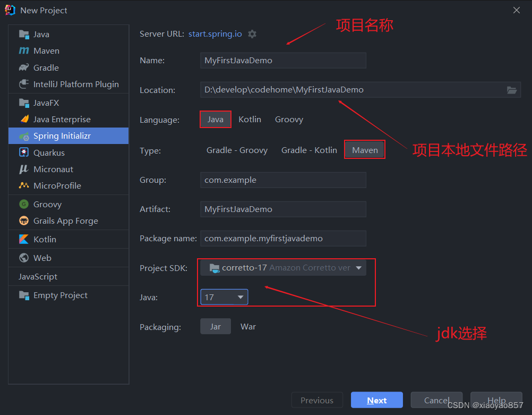Screen dimensions: 532x415
Task: Select IntelliJ Platform Plugin entry
Action: click(x=68, y=84)
